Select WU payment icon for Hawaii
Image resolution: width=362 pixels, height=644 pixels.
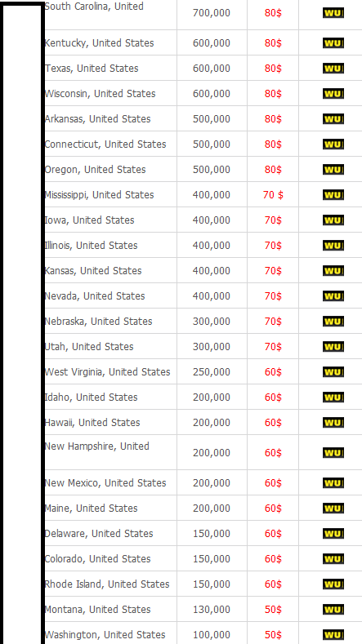[x=333, y=423]
